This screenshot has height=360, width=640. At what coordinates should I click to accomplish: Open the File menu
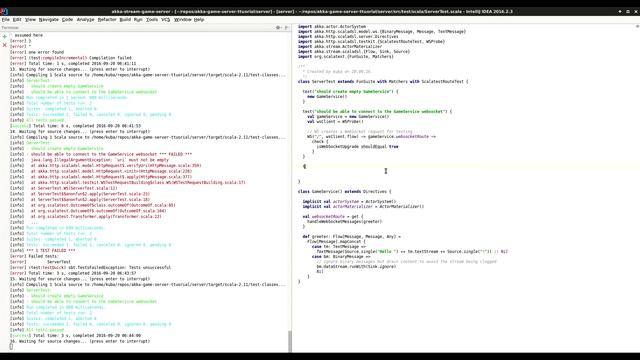point(5,20)
